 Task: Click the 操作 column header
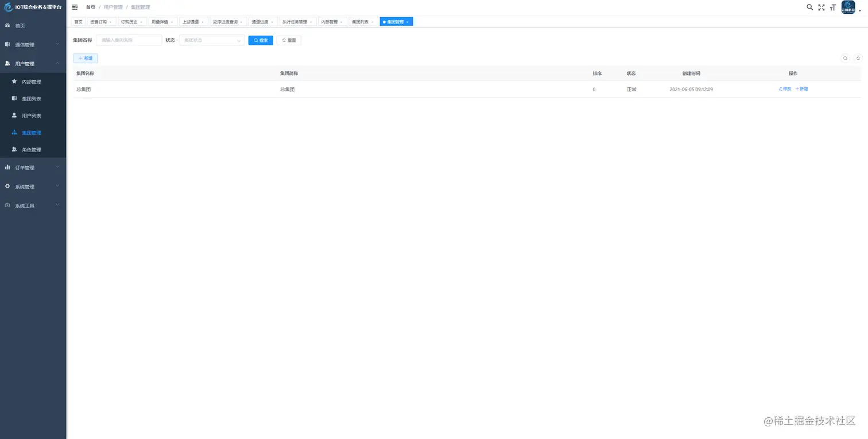(x=793, y=73)
